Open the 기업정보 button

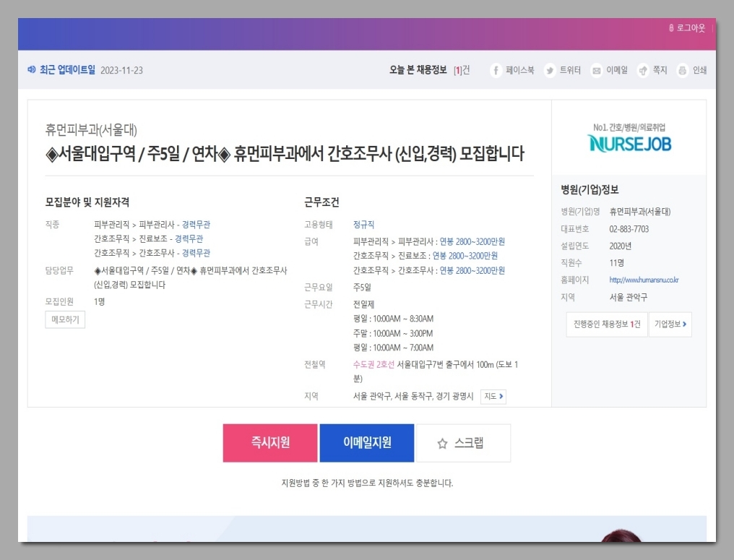pyautogui.click(x=670, y=324)
